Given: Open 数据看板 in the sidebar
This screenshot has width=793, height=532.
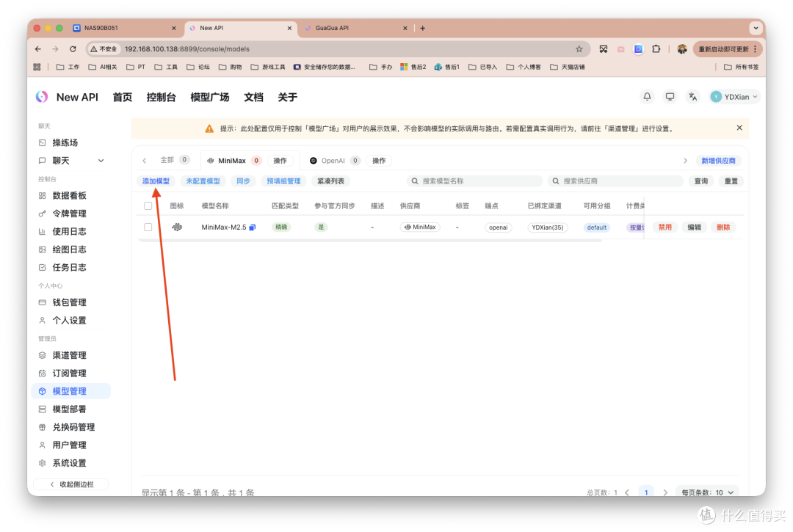Looking at the screenshot, I should 70,195.
